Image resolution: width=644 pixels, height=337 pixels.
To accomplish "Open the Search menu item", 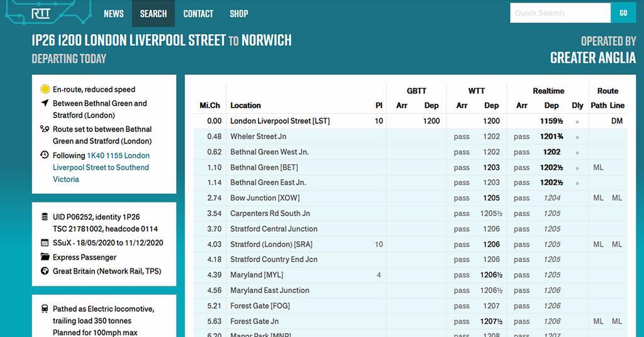I will coord(153,14).
